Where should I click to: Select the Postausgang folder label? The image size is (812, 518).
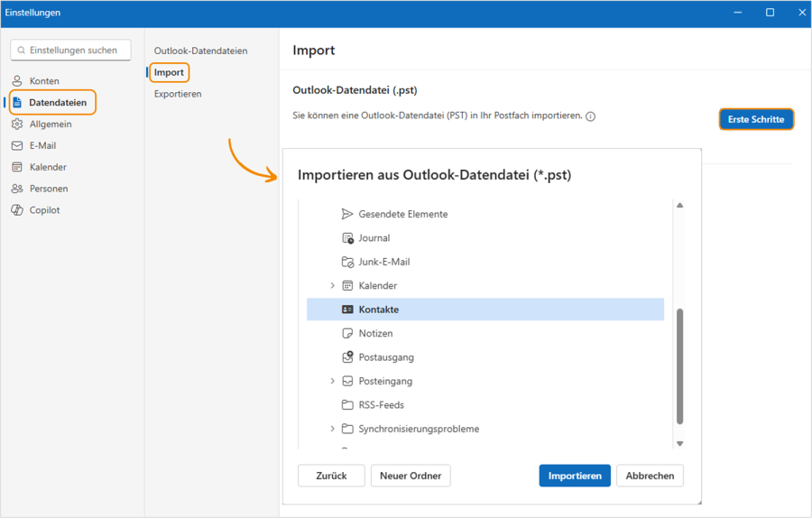click(386, 357)
